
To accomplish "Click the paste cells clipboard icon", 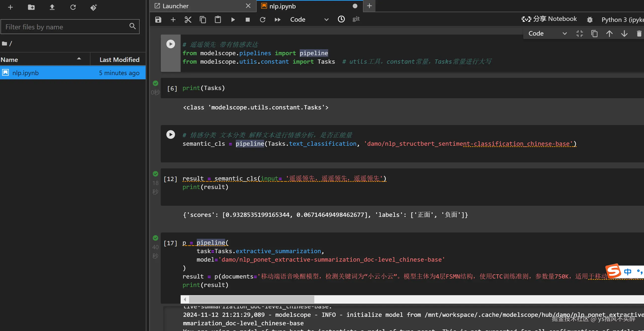I will tap(218, 19).
